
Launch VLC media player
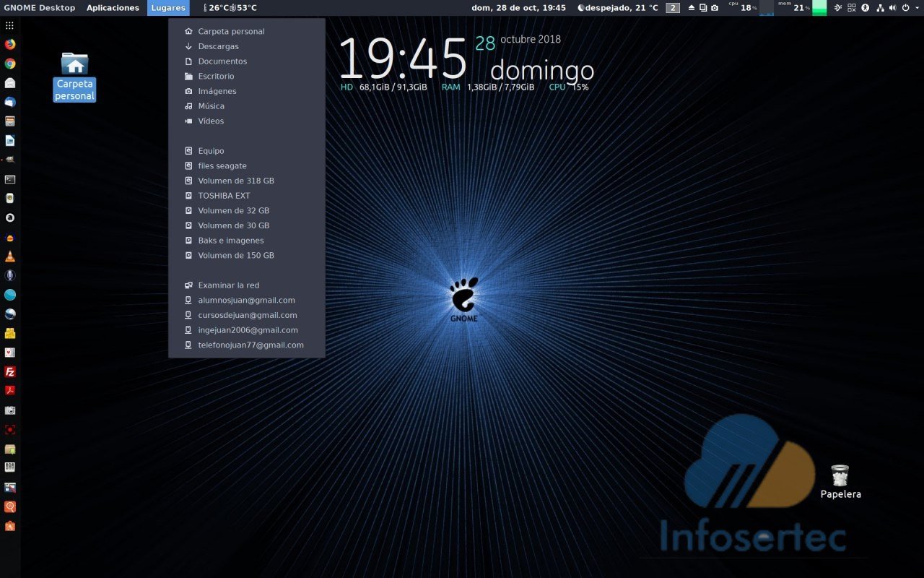[x=10, y=256]
